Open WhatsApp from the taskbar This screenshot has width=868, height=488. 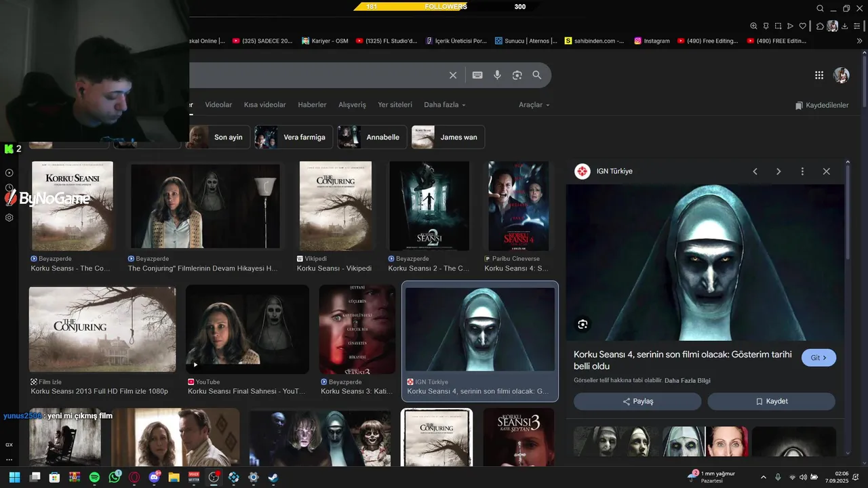[x=115, y=477]
